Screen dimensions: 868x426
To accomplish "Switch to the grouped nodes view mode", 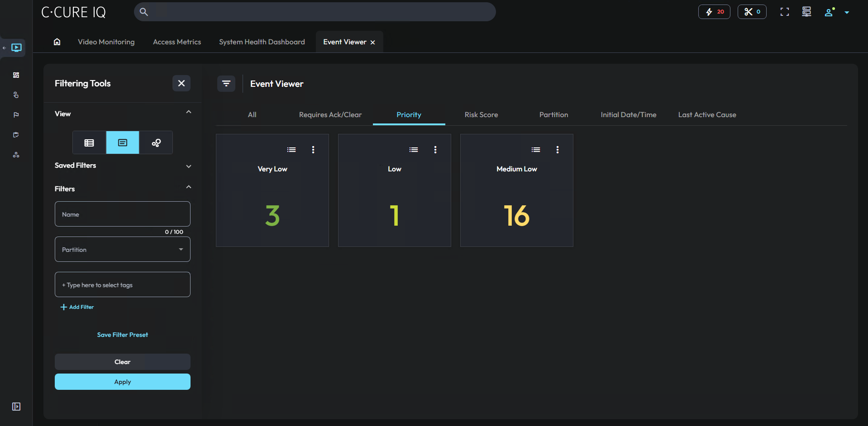I will point(156,143).
